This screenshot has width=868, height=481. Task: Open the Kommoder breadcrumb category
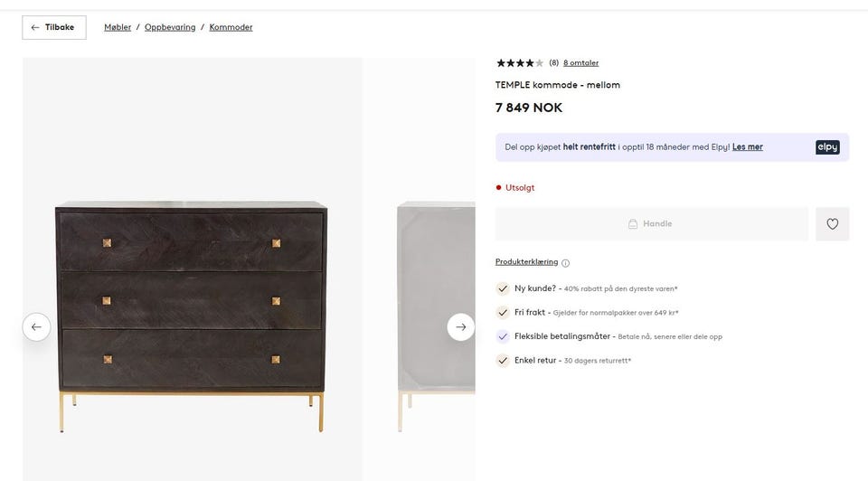pos(231,28)
